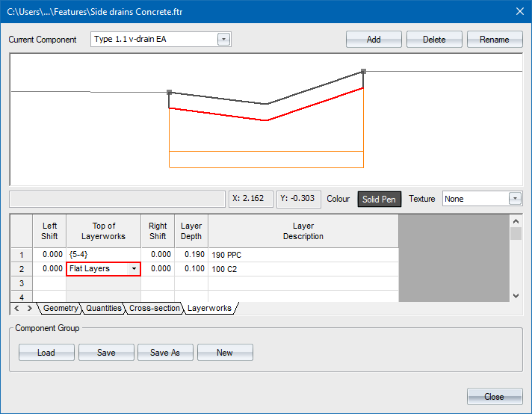Open the Flat Layers dropdown arrow

pos(134,269)
